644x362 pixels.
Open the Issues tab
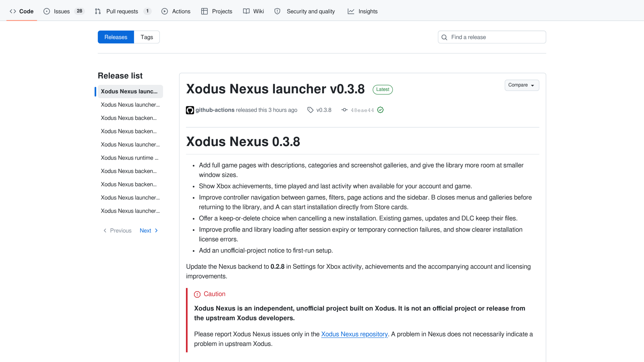[x=64, y=11]
